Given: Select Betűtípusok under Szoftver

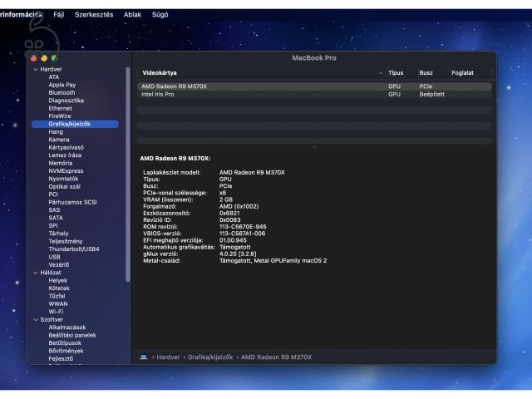Looking at the screenshot, I should (65, 343).
